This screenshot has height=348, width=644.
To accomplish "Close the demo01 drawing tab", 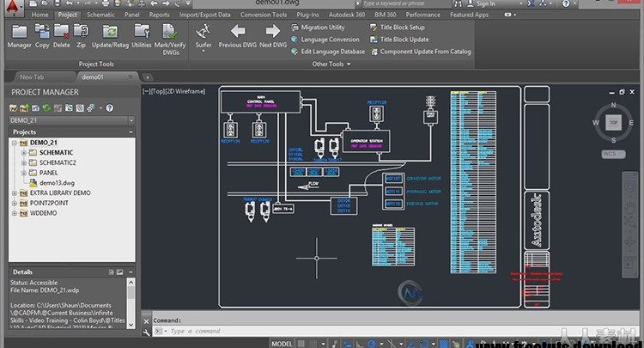I will pos(131,76).
